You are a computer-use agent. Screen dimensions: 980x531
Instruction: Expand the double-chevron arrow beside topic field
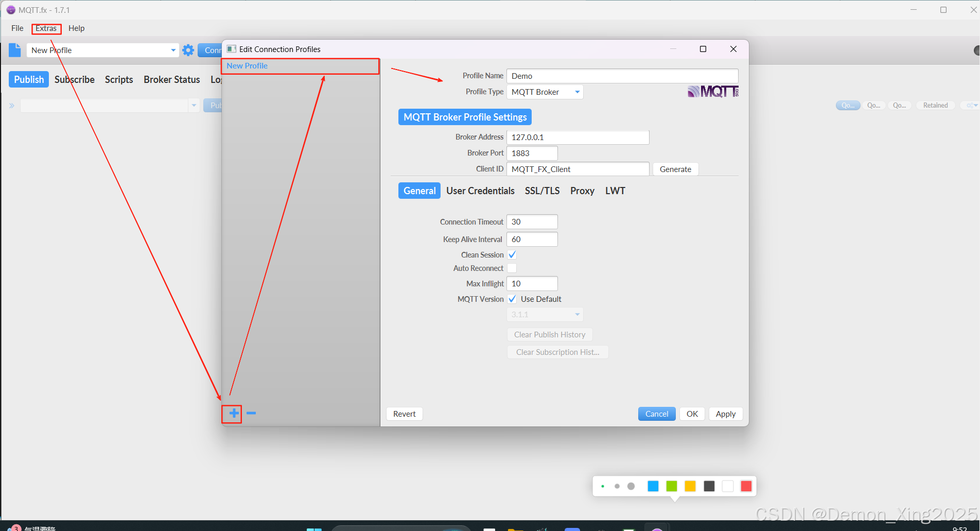(x=11, y=106)
